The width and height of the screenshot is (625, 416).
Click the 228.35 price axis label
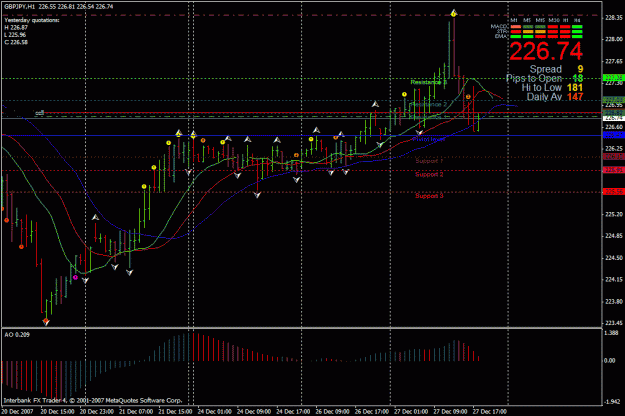[x=614, y=18]
